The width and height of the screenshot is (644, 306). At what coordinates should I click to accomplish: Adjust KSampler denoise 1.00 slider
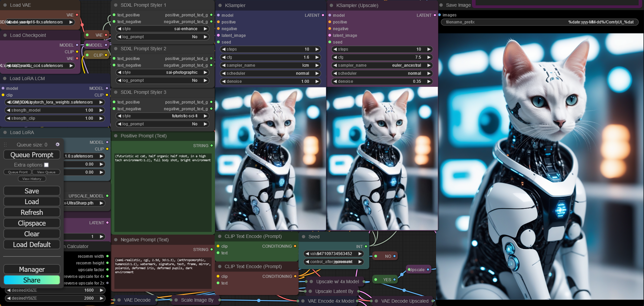pos(270,81)
